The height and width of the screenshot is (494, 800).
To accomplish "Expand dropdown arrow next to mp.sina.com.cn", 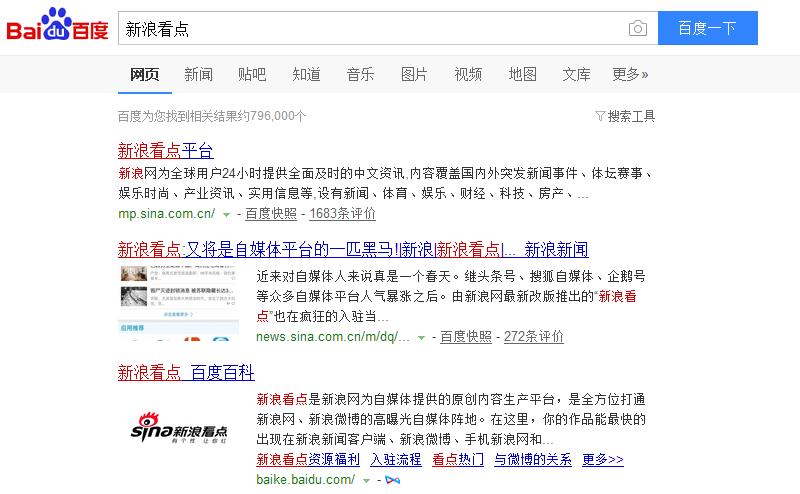I will [x=226, y=215].
